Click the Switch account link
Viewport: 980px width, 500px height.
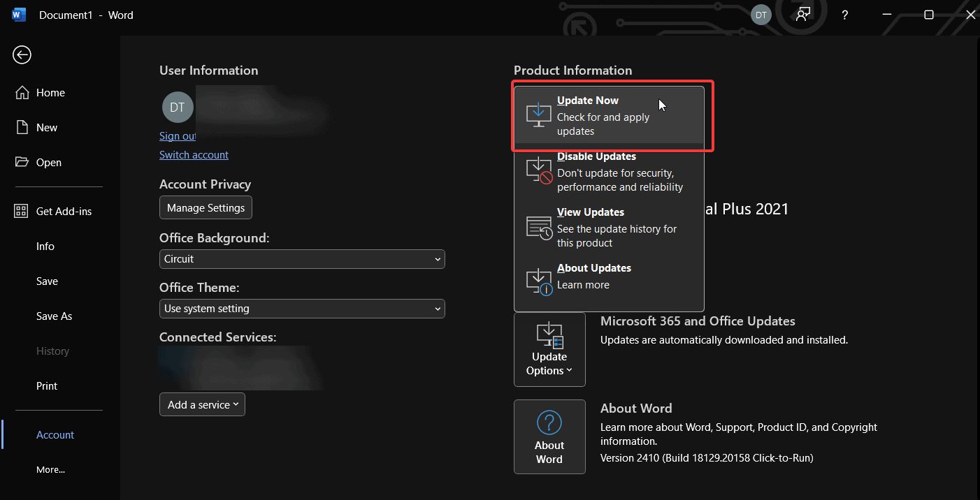pos(194,155)
